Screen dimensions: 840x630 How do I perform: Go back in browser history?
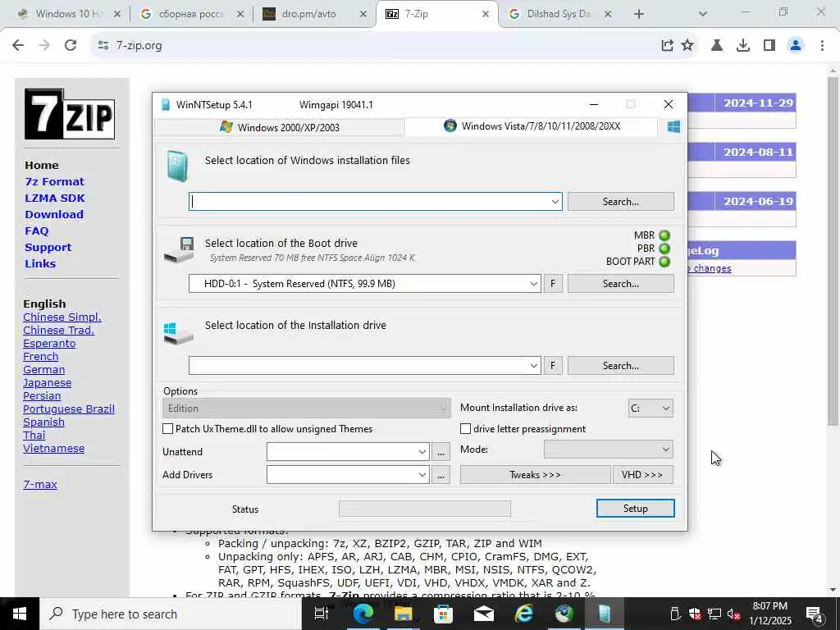[18, 46]
